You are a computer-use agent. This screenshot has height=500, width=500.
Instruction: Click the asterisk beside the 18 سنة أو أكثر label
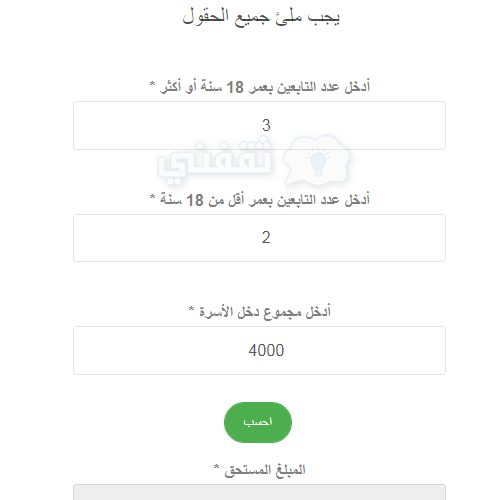[152, 83]
